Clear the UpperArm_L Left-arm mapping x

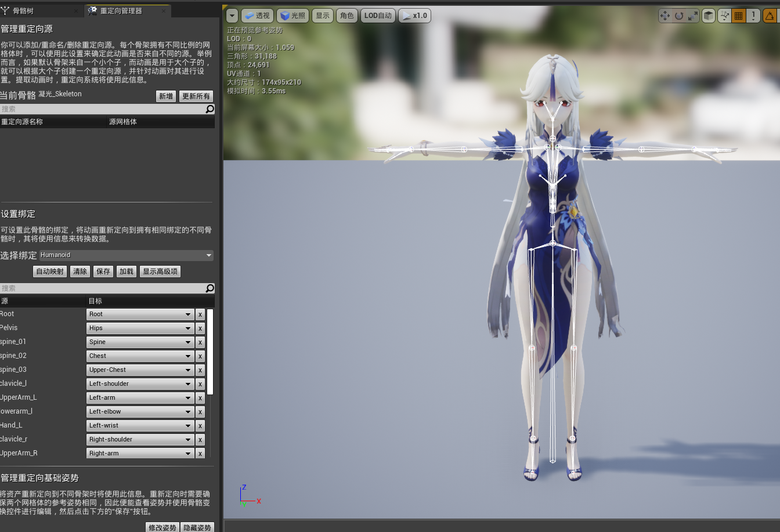click(200, 398)
